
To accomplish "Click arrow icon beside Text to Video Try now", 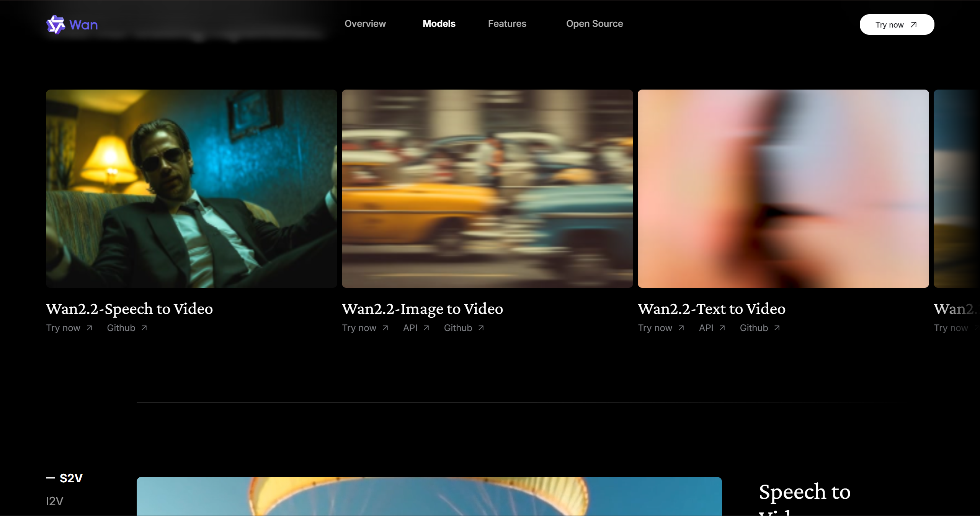I will (x=681, y=328).
